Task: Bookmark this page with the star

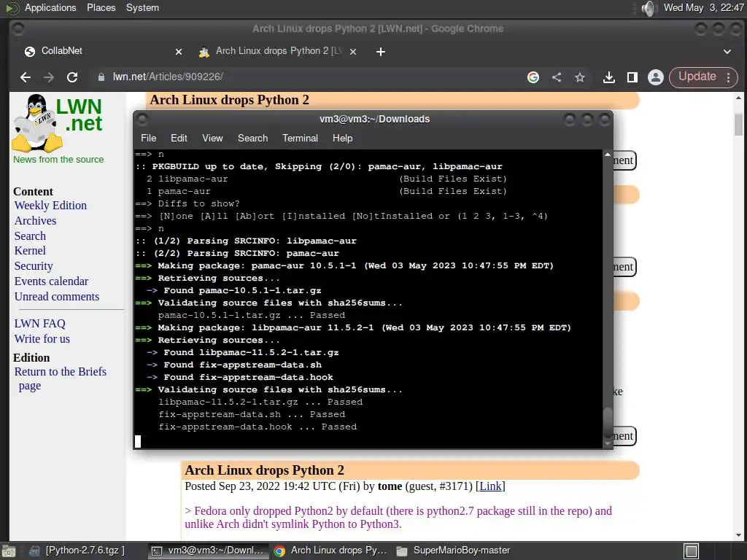Action: (579, 77)
